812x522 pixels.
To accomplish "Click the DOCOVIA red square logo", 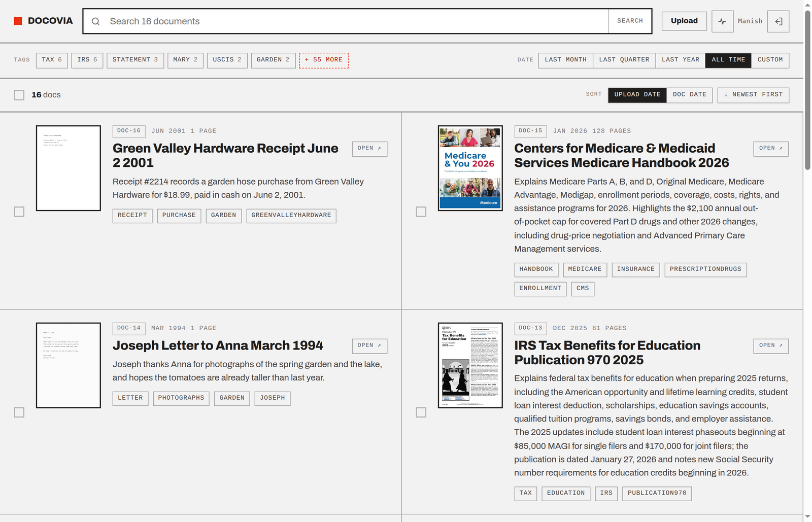I will (18, 21).
